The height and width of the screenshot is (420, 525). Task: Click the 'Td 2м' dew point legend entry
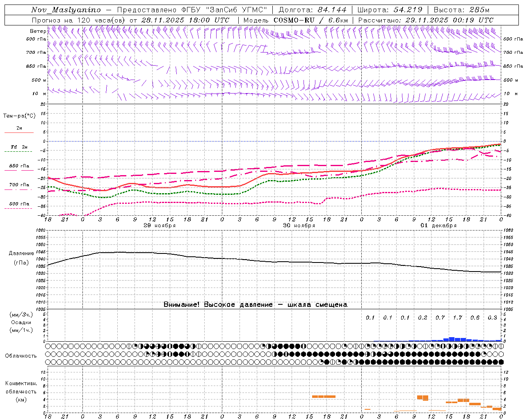[x=19, y=147]
